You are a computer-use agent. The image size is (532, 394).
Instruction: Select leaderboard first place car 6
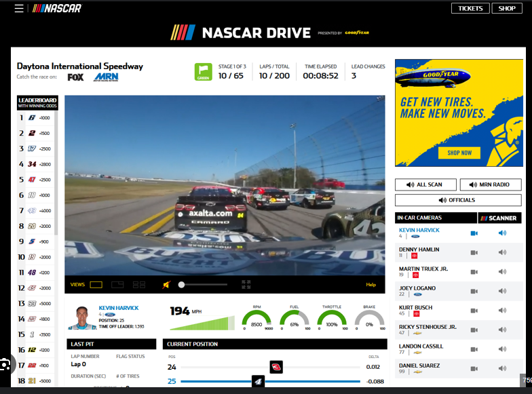(x=35, y=118)
